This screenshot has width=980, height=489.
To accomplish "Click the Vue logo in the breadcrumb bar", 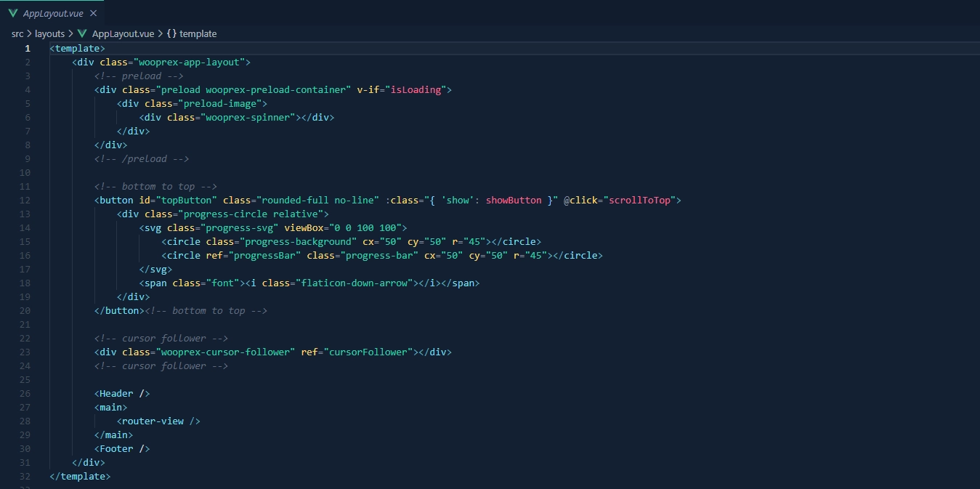I will 82,33.
